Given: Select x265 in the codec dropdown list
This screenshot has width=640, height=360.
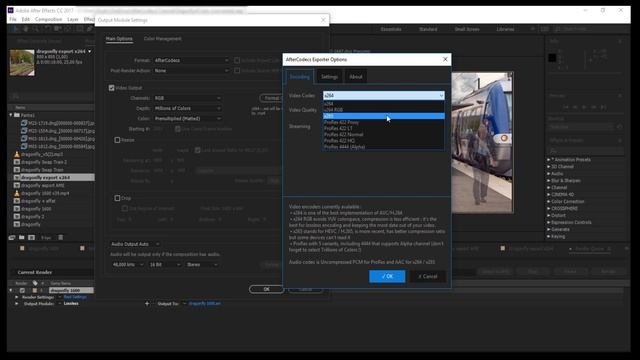Looking at the screenshot, I should coord(383,116).
